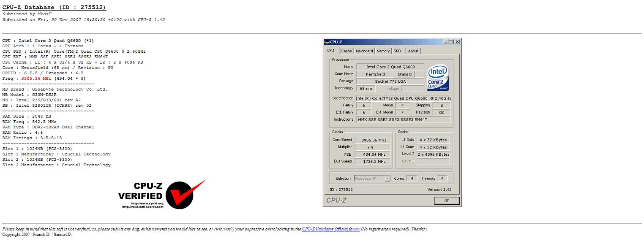Open the About tab
The image size is (644, 249).
tap(413, 51)
